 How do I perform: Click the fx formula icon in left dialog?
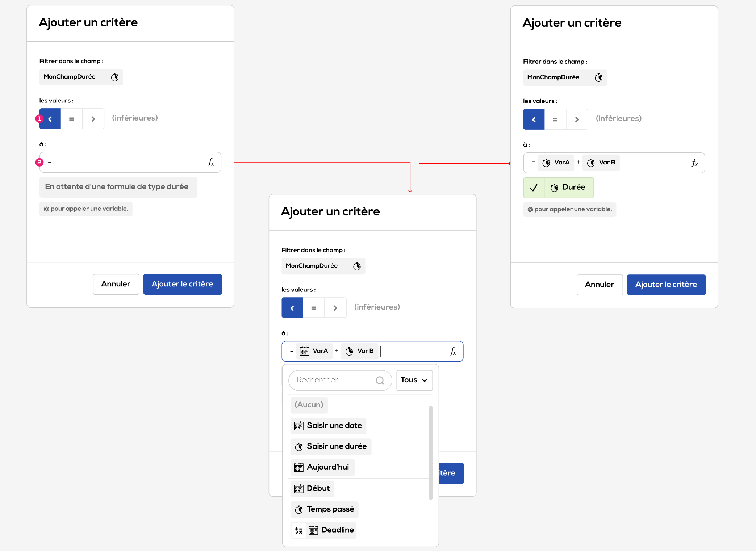(211, 163)
